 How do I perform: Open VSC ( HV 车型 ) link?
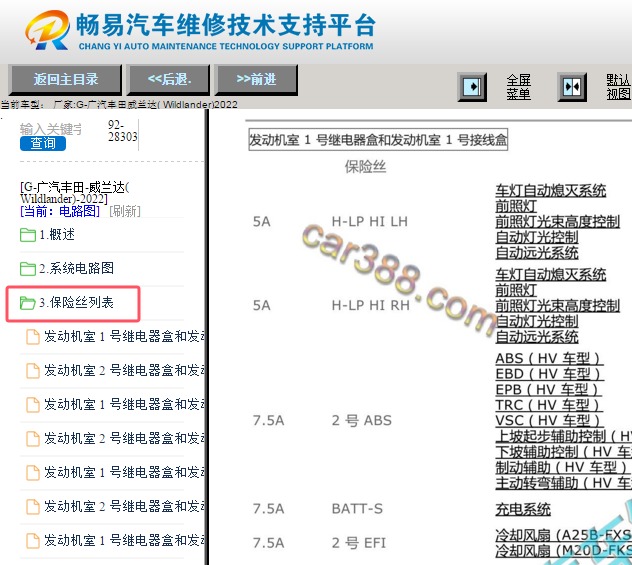[x=549, y=420]
